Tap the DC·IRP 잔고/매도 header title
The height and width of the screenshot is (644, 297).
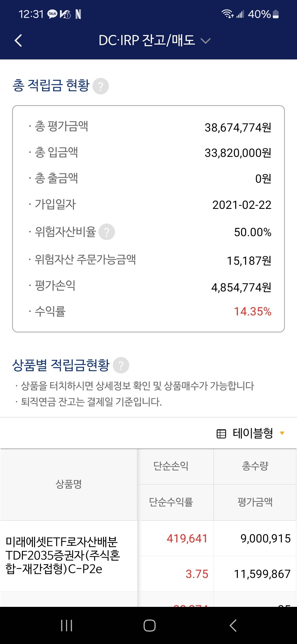147,41
